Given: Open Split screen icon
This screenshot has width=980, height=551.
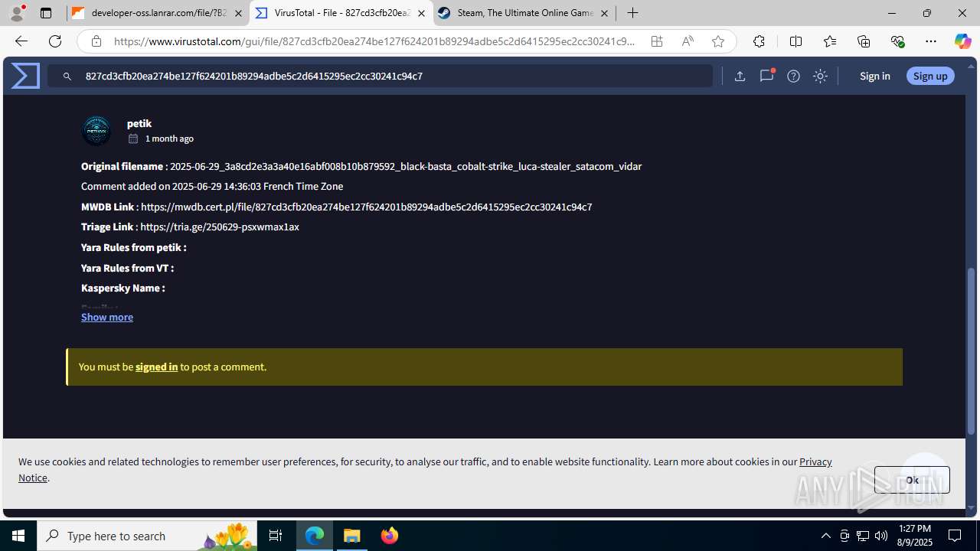Looking at the screenshot, I should [795, 41].
